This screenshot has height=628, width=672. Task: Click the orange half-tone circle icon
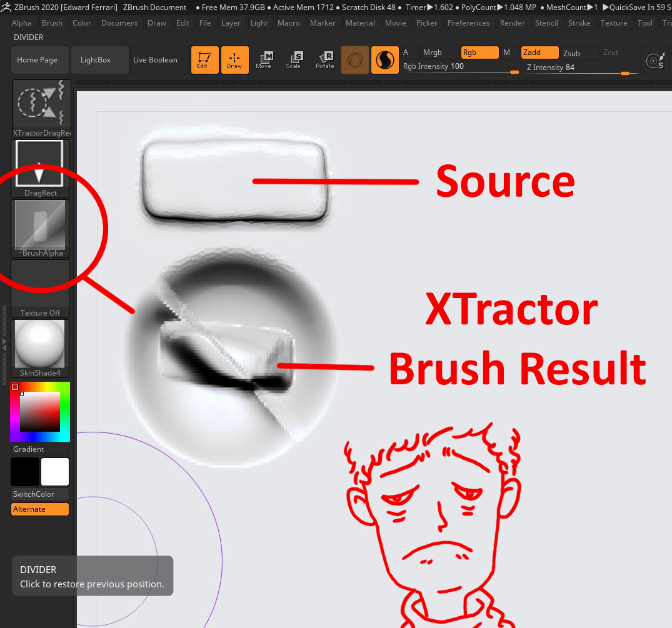pos(385,60)
